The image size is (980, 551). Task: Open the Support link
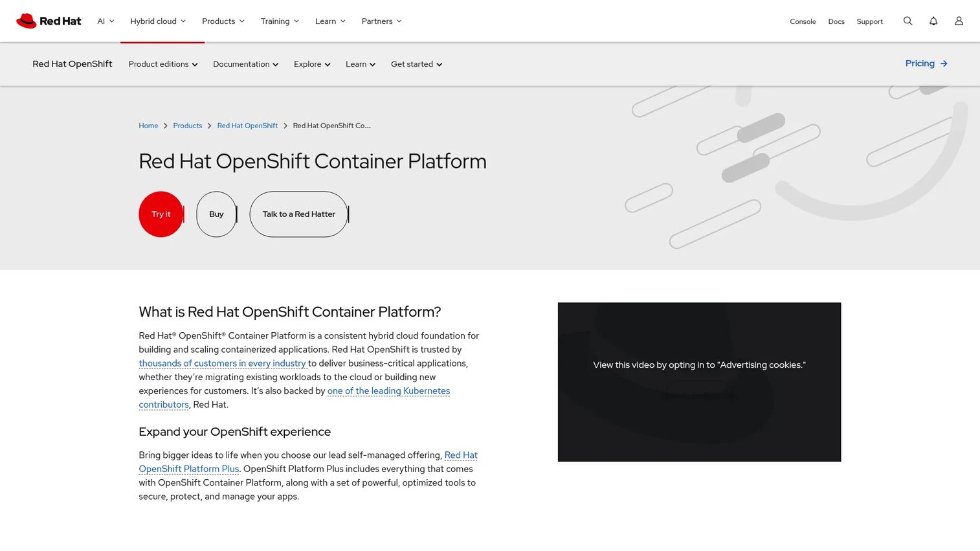pyautogui.click(x=869, y=21)
